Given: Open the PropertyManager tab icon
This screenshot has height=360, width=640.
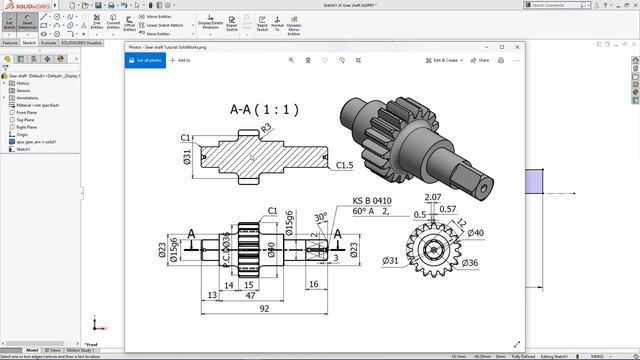Looking at the screenshot, I should click(x=21, y=59).
